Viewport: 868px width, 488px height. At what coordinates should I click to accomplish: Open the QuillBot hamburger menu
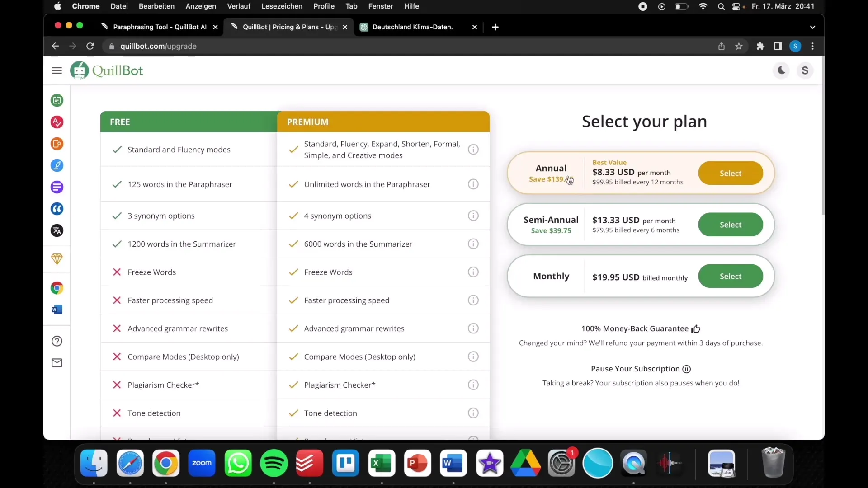tap(57, 70)
